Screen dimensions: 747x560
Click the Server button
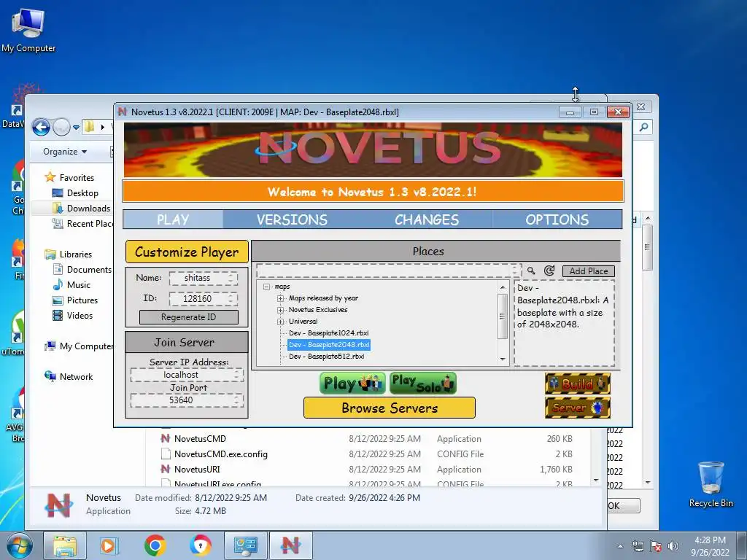click(x=578, y=408)
